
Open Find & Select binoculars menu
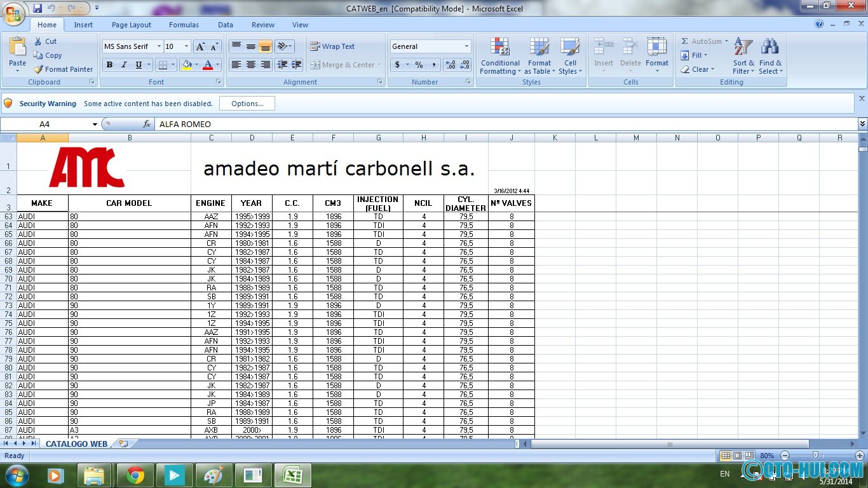coord(770,56)
